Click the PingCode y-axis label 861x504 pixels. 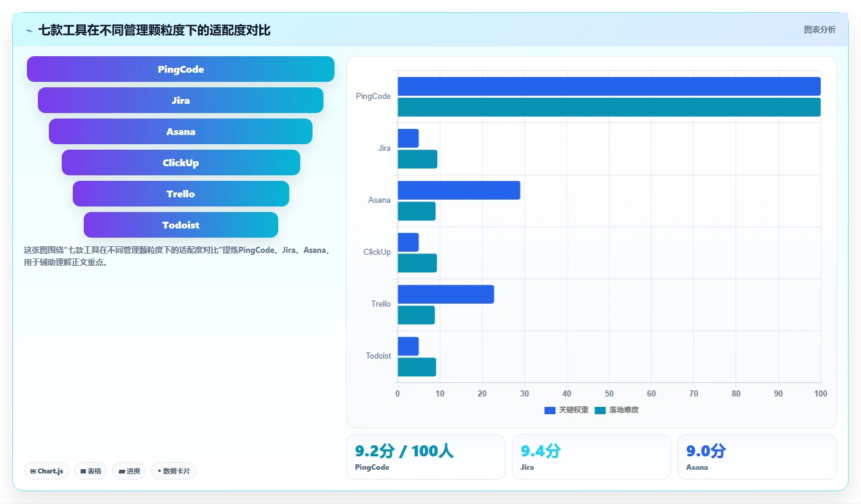373,96
